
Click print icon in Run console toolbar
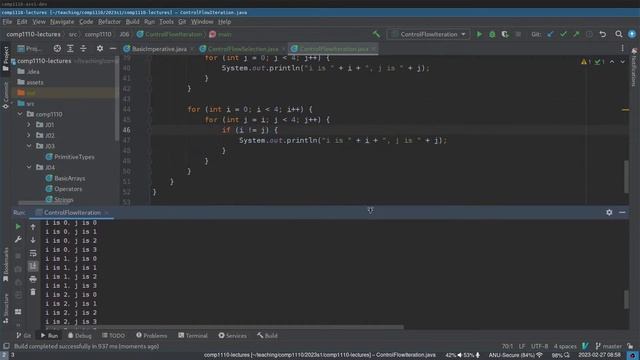(33, 279)
